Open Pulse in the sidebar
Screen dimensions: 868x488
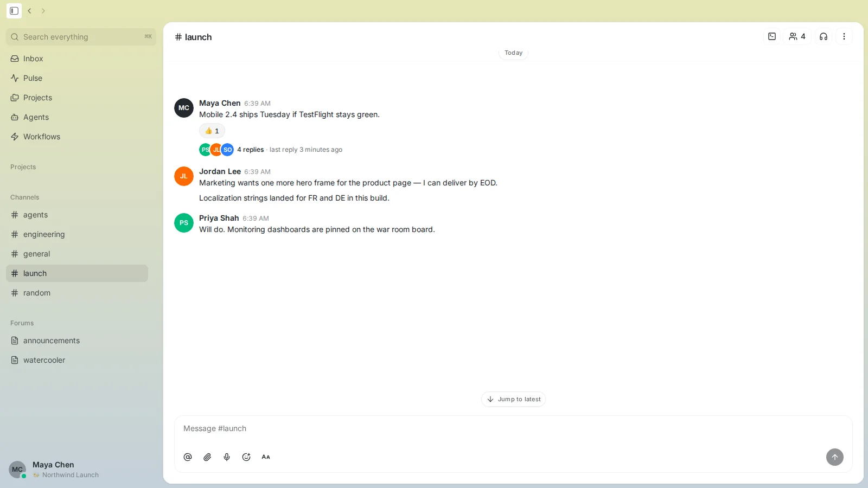(77, 78)
